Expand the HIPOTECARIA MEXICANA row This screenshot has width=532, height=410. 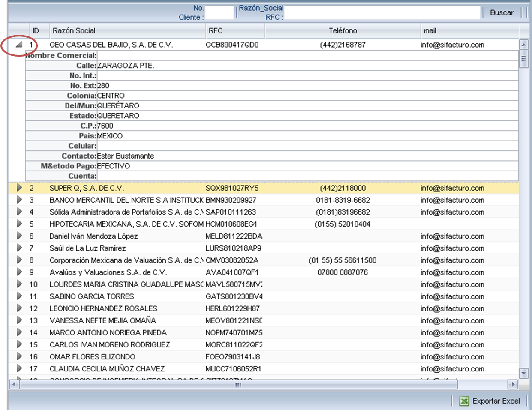click(19, 224)
